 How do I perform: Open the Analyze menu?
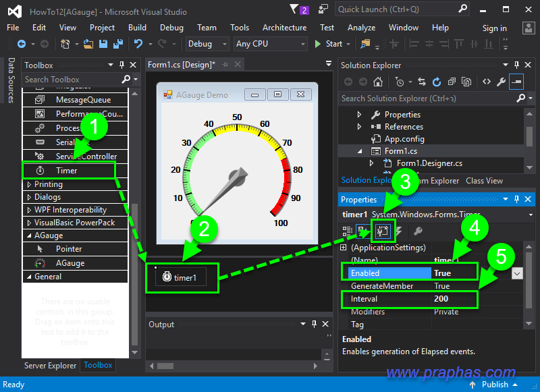(361, 28)
